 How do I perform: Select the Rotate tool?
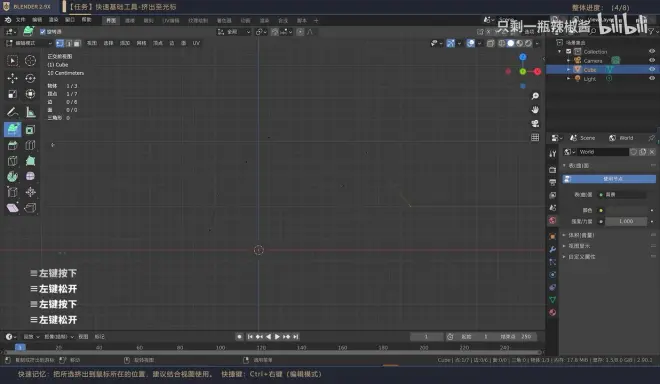tap(30, 78)
